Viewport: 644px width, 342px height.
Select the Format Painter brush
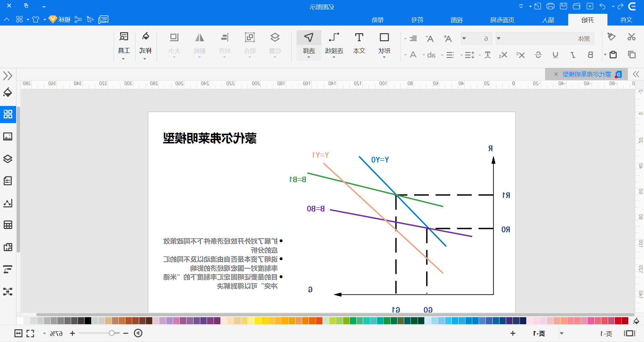tap(611, 37)
